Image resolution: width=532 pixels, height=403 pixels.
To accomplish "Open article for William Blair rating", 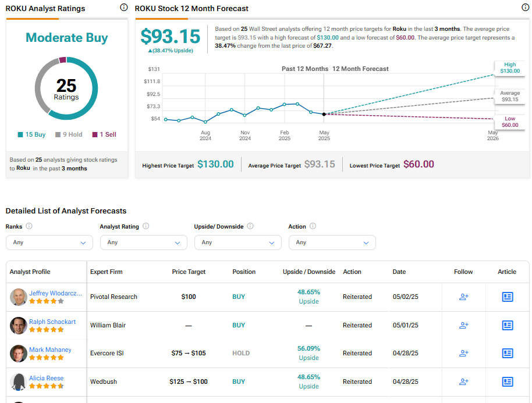I will (x=507, y=326).
